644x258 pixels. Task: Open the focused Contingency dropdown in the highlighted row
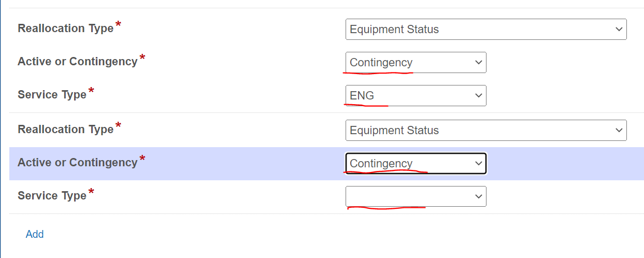[416, 163]
